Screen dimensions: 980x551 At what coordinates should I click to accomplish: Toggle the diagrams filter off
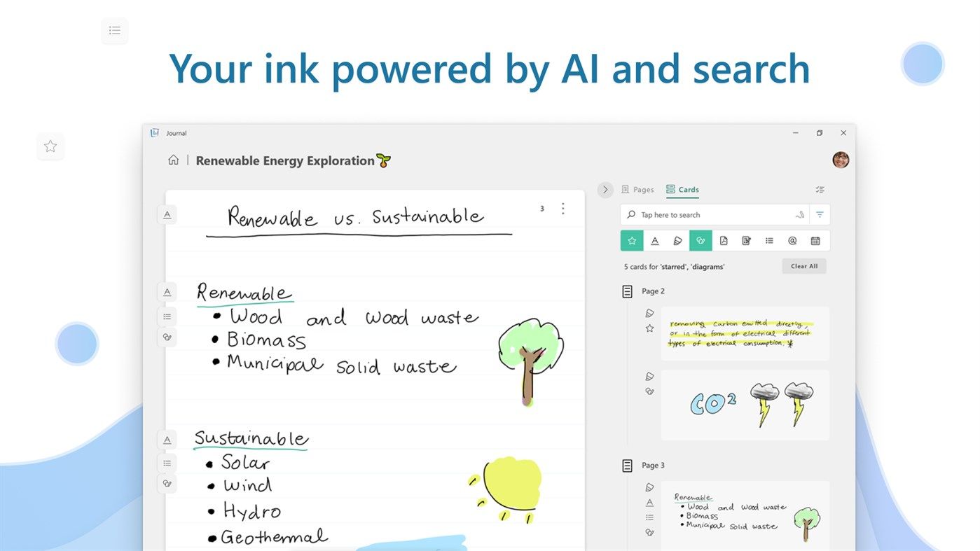click(x=701, y=240)
